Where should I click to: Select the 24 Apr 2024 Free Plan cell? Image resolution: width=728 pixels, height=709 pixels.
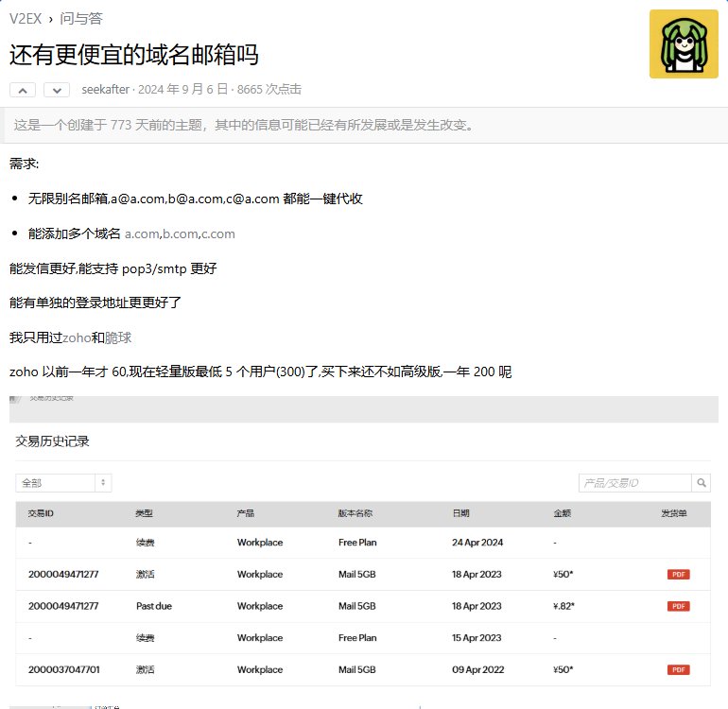[x=357, y=543]
